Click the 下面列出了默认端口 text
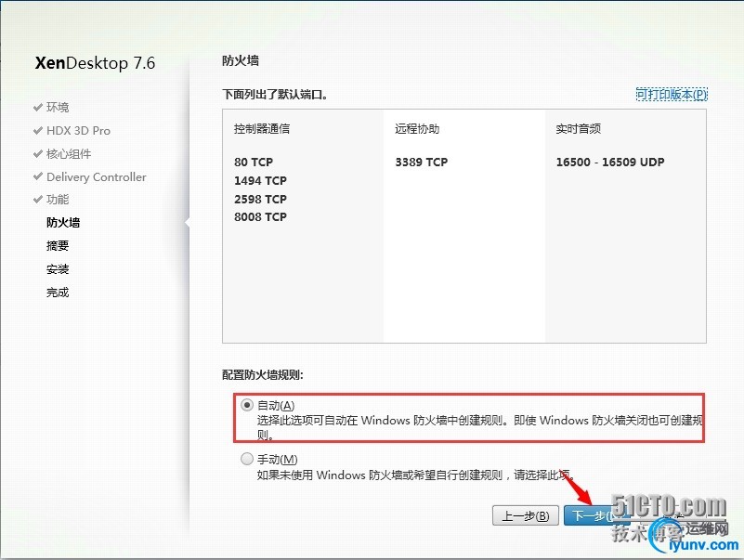Image resolution: width=744 pixels, height=560 pixels. (275, 95)
